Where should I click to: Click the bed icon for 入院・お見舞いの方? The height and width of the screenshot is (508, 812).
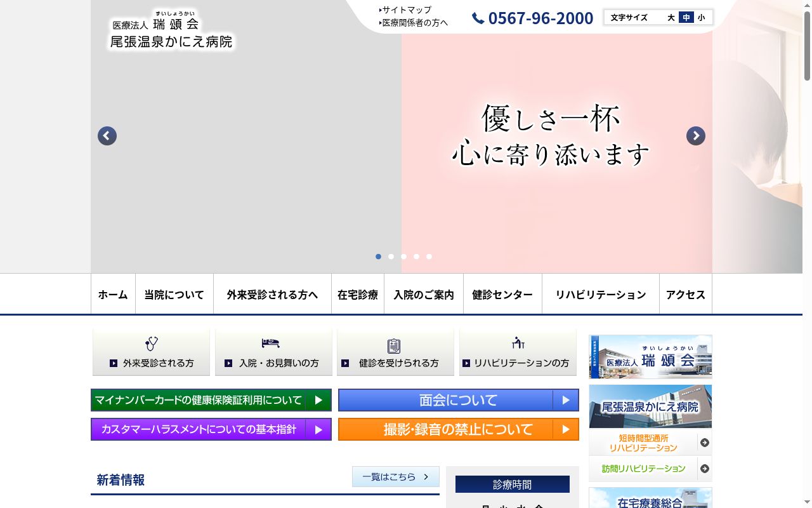(271, 343)
